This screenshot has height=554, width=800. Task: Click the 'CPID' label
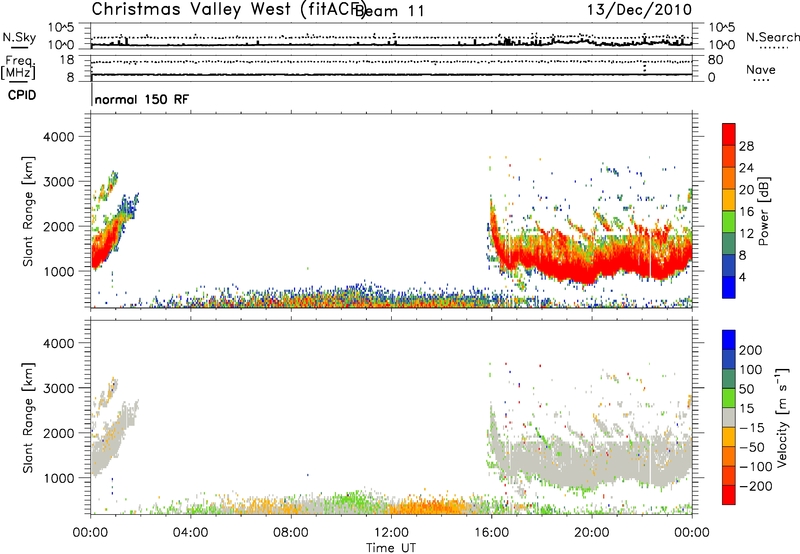pyautogui.click(x=22, y=95)
